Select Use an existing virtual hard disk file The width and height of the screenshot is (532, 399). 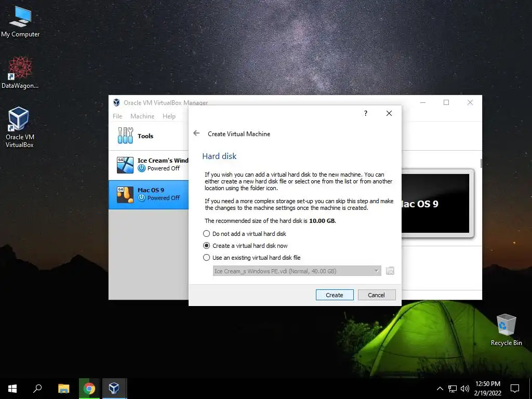point(252,258)
